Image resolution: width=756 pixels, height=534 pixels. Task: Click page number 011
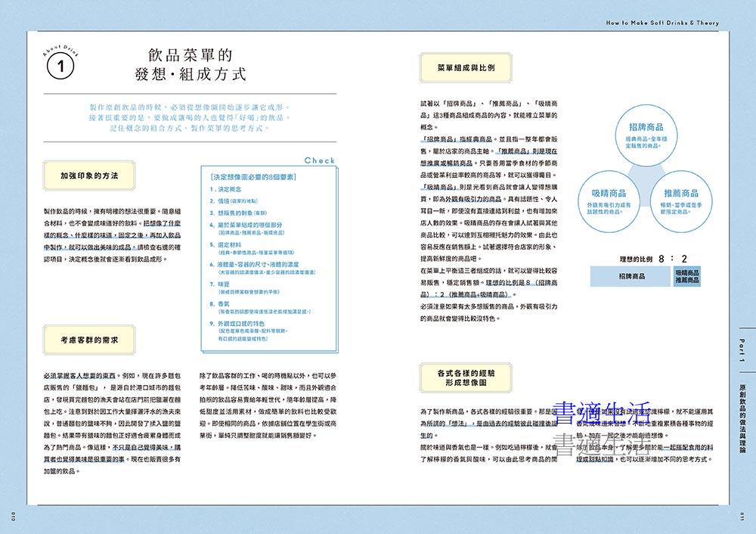coord(742,518)
